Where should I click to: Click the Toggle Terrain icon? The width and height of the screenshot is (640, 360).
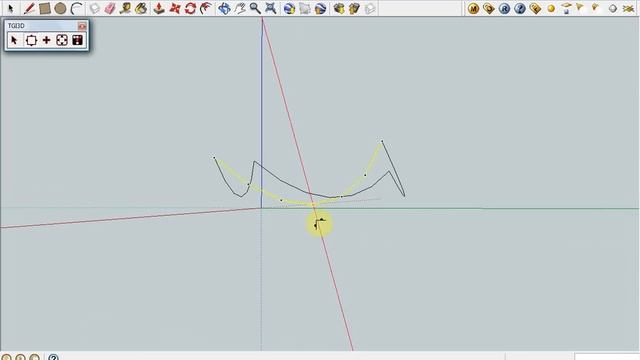[x=304, y=8]
